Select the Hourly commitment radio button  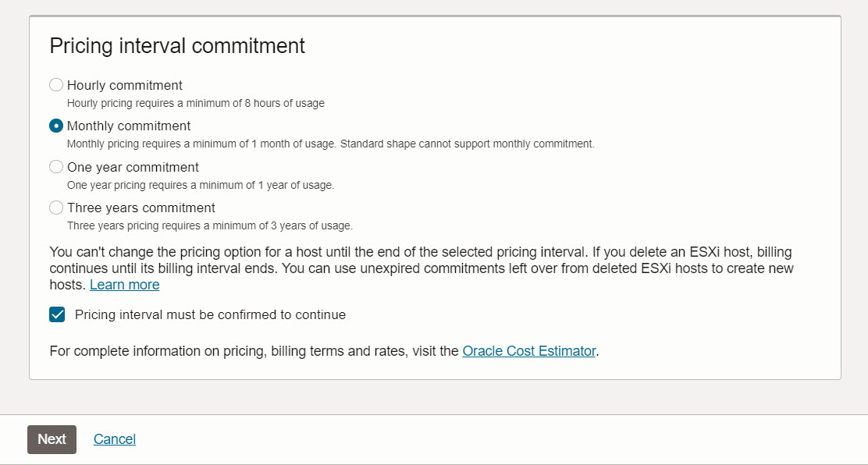click(x=56, y=85)
